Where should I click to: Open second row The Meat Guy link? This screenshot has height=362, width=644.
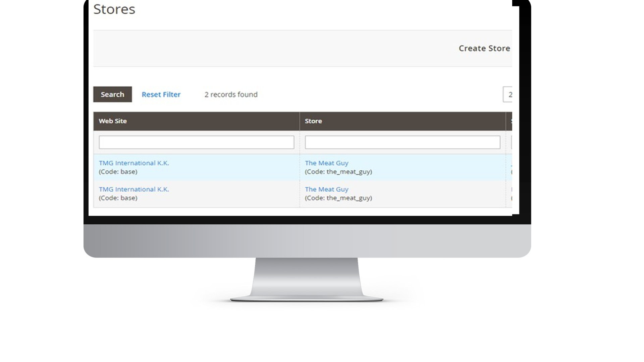pos(326,189)
